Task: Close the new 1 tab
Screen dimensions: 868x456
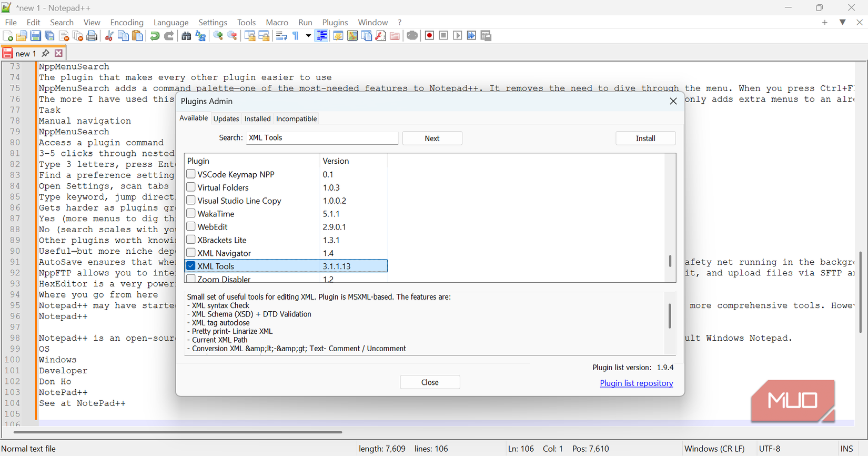Action: pos(59,53)
